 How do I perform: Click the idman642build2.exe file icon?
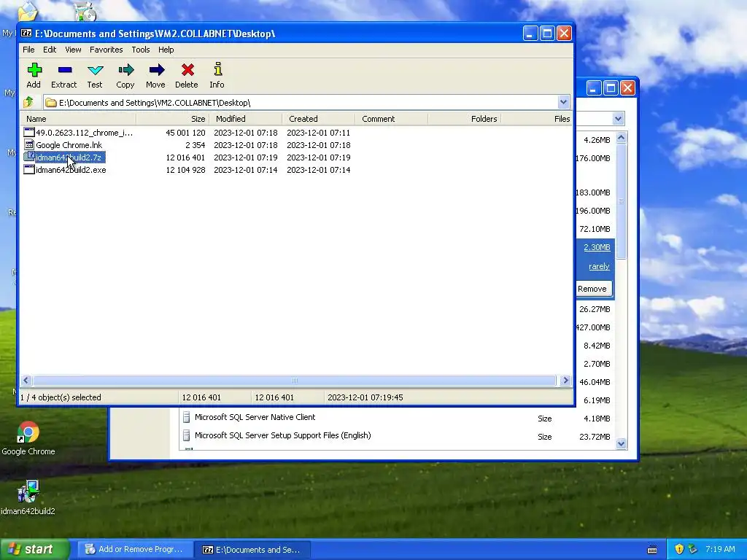29,169
